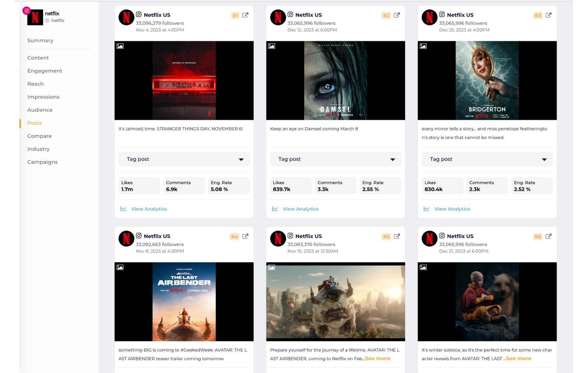Click the Netflix logo in the sidebar
The image size is (588, 373).
tap(35, 17)
